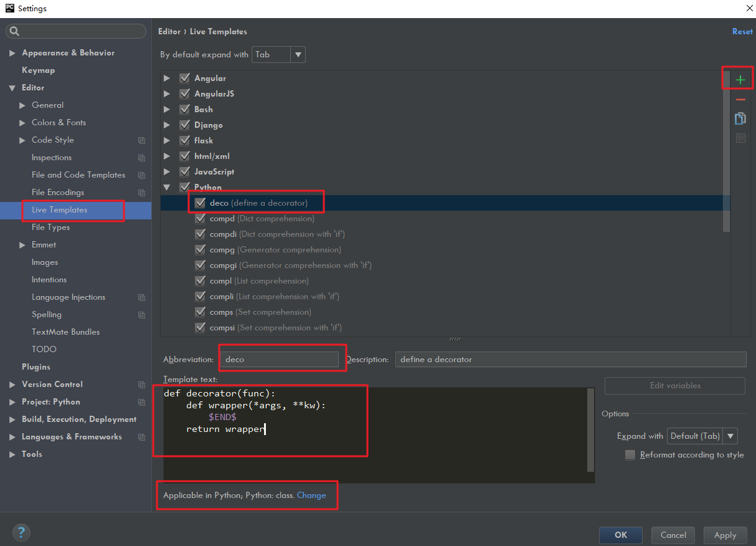Click the green plus add template icon
756x546 pixels.
click(740, 80)
